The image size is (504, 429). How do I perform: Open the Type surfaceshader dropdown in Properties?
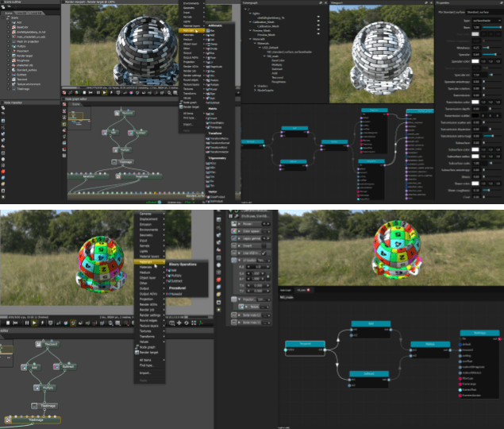coord(487,21)
